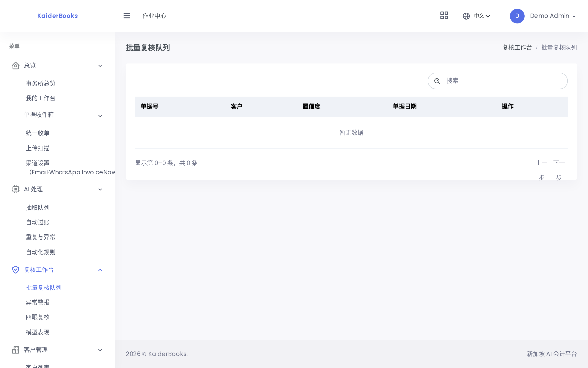Collapse the 复核工作台 chevron

(100, 270)
